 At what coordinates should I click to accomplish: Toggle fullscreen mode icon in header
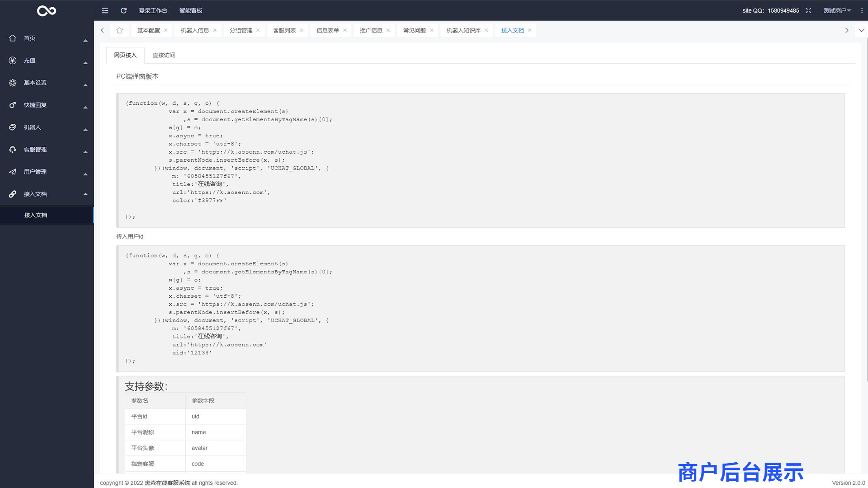click(x=808, y=10)
